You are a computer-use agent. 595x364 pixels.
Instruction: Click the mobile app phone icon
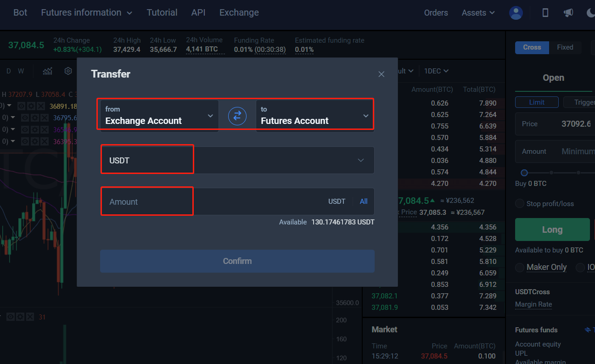545,13
